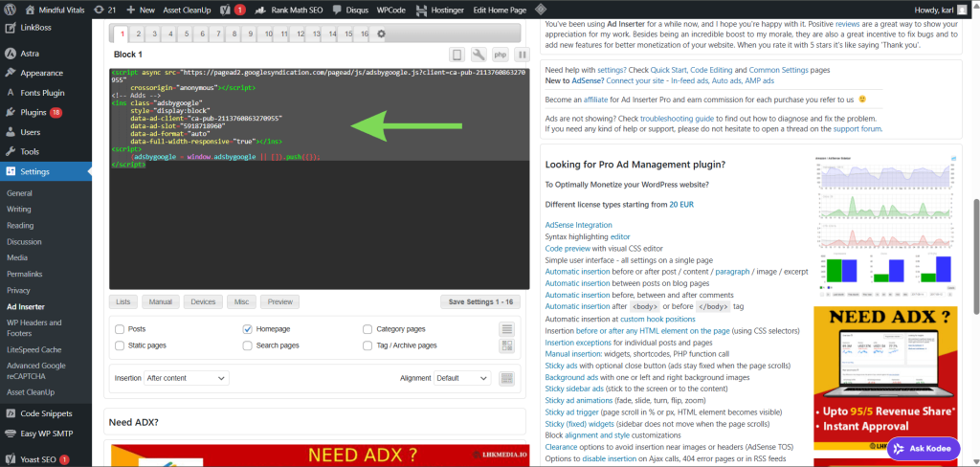
Task: Toggle PHP code processing button
Action: pyautogui.click(x=501, y=55)
